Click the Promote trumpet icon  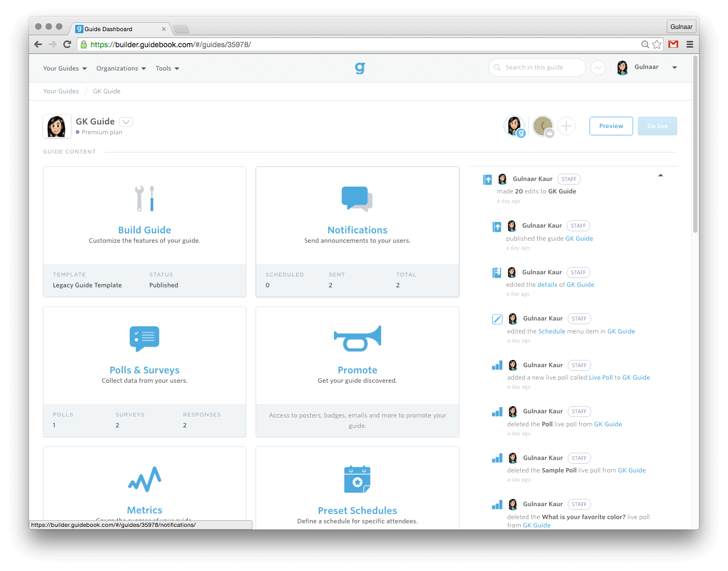[x=357, y=339]
